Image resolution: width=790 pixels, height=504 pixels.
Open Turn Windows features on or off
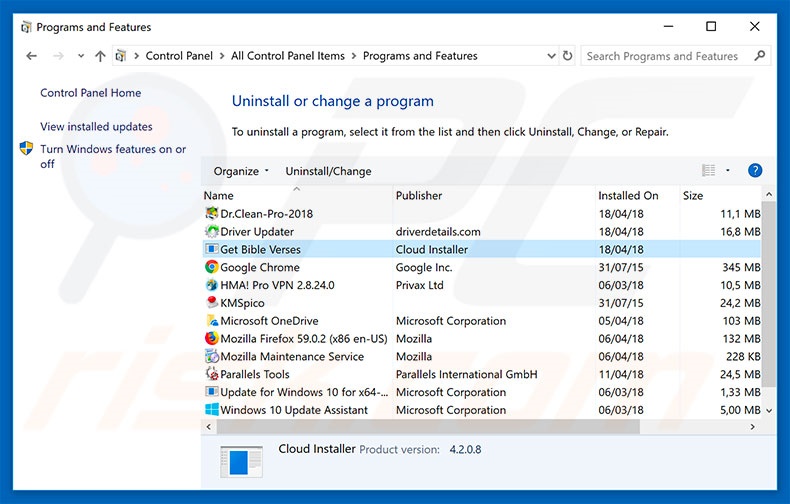coord(113,156)
